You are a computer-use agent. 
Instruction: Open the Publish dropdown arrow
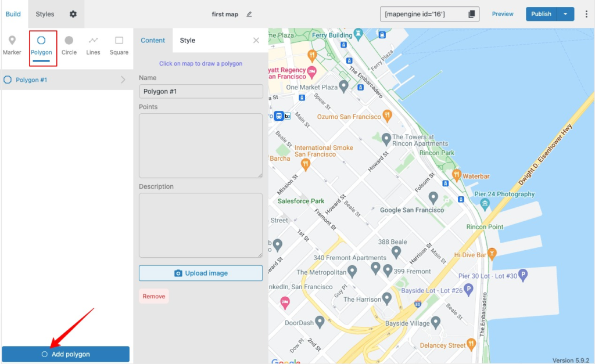(x=565, y=14)
